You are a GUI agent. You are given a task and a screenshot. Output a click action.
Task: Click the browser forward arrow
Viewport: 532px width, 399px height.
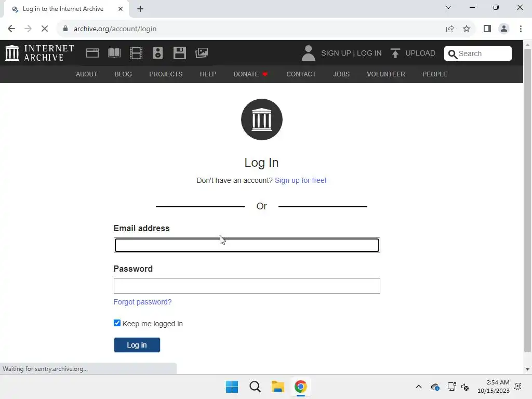(x=28, y=29)
